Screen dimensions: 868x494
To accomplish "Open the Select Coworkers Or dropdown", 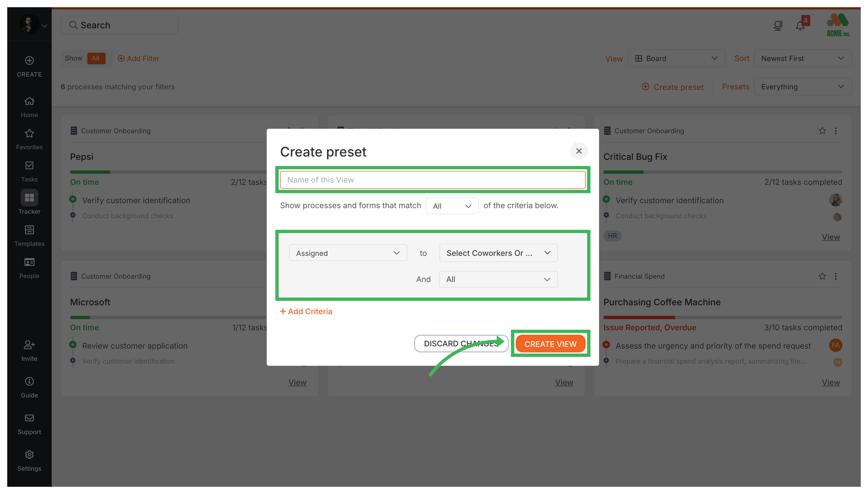I will (498, 253).
